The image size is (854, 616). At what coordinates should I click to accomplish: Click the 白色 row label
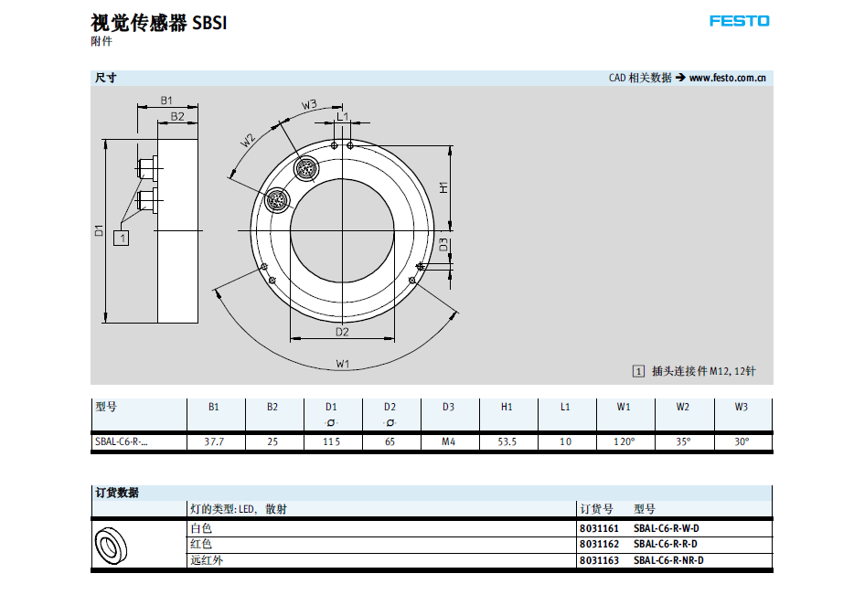coord(201,528)
